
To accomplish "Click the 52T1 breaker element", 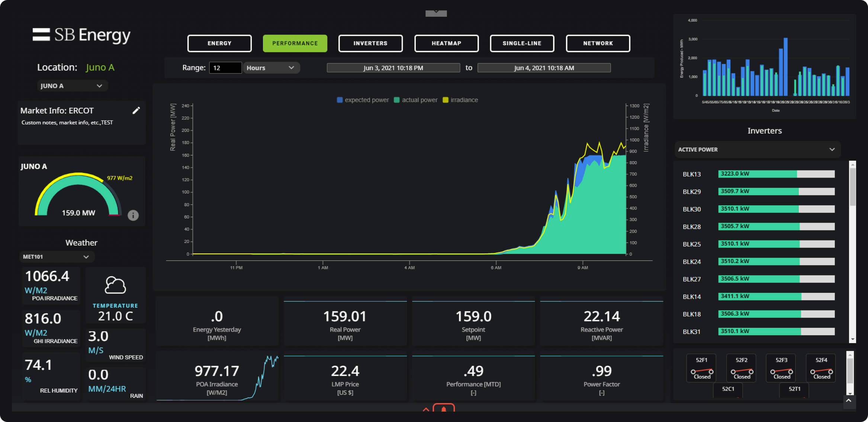I will click(794, 390).
